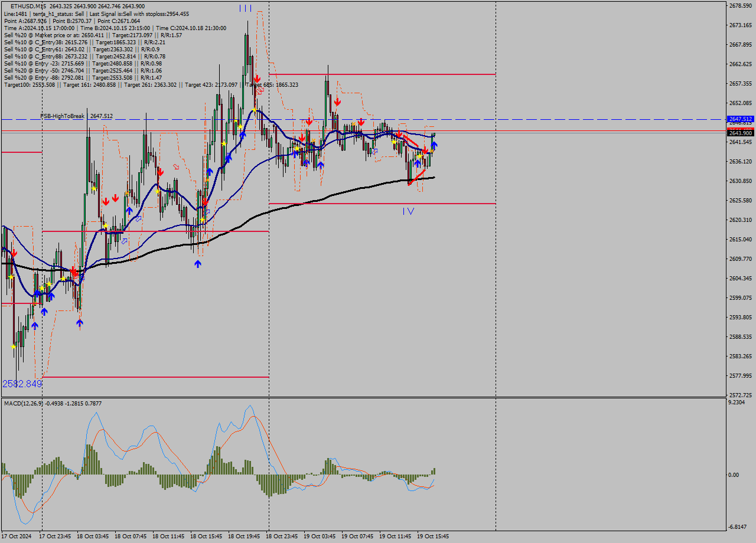The image size is (756, 543).
Task: Click the black 2643.900 current price tag
Action: [x=741, y=133]
